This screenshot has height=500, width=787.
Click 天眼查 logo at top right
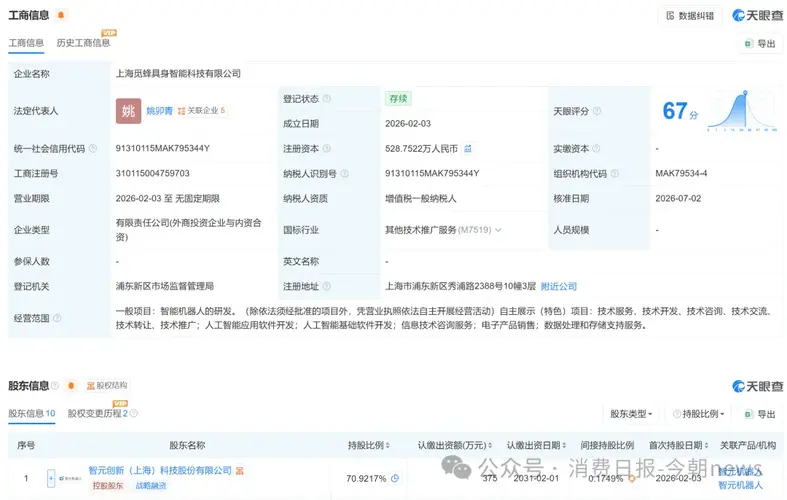tap(757, 16)
